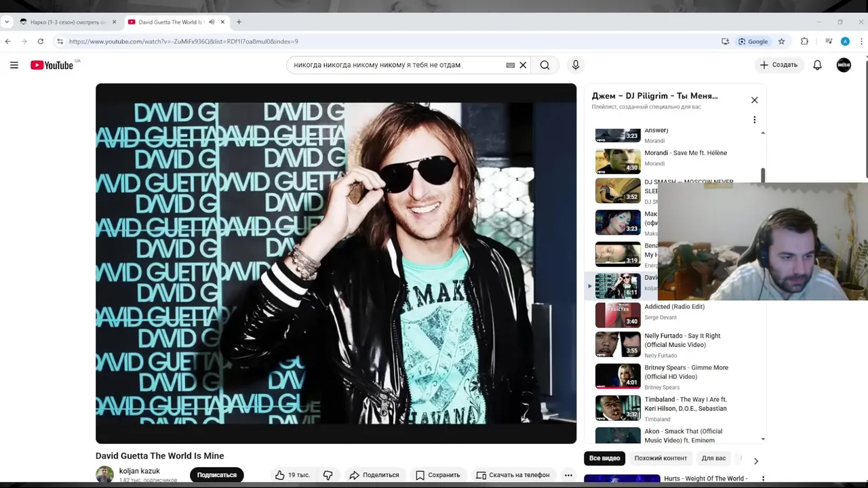Click Скачать на телефон button

click(513, 475)
